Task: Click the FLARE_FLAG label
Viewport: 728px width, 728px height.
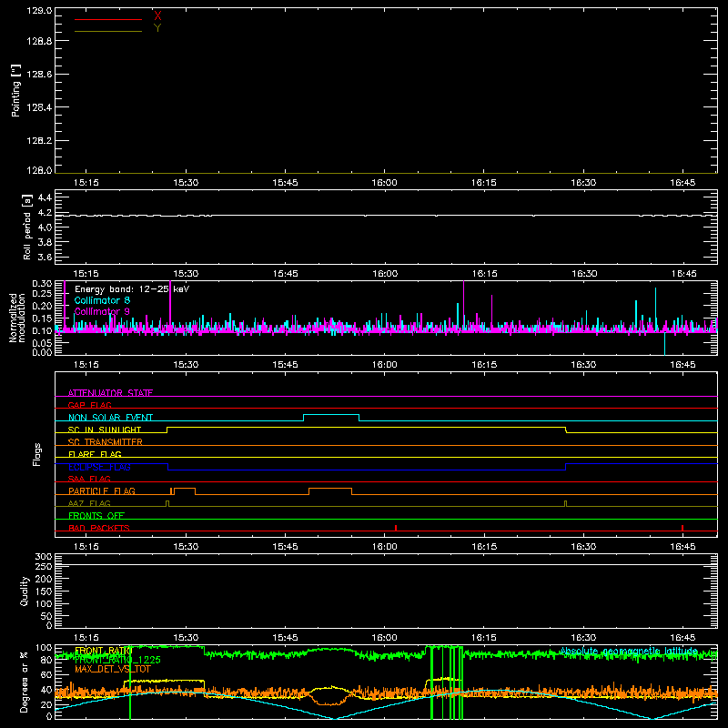Action: click(x=95, y=454)
